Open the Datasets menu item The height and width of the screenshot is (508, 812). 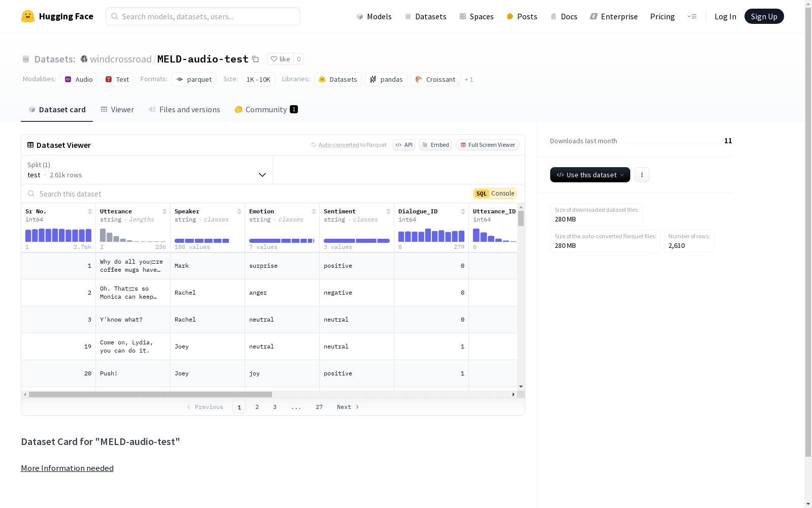(x=425, y=16)
